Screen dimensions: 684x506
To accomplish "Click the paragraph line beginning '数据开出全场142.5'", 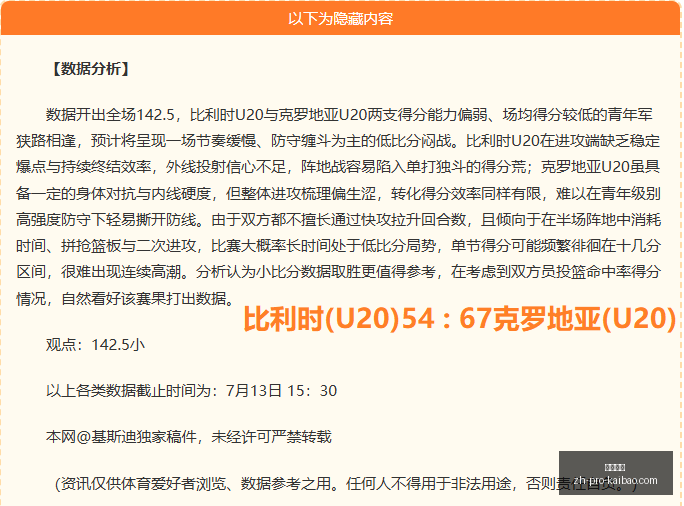I will pyautogui.click(x=349, y=115).
